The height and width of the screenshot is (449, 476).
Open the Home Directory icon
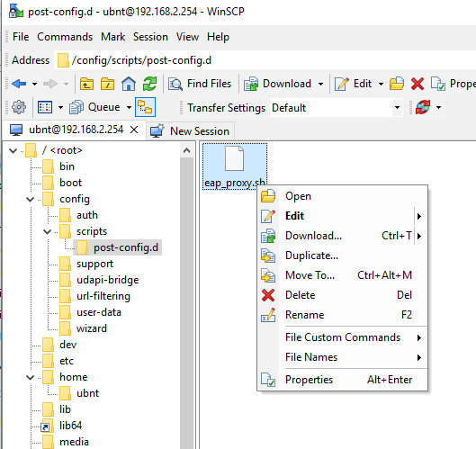tap(129, 84)
